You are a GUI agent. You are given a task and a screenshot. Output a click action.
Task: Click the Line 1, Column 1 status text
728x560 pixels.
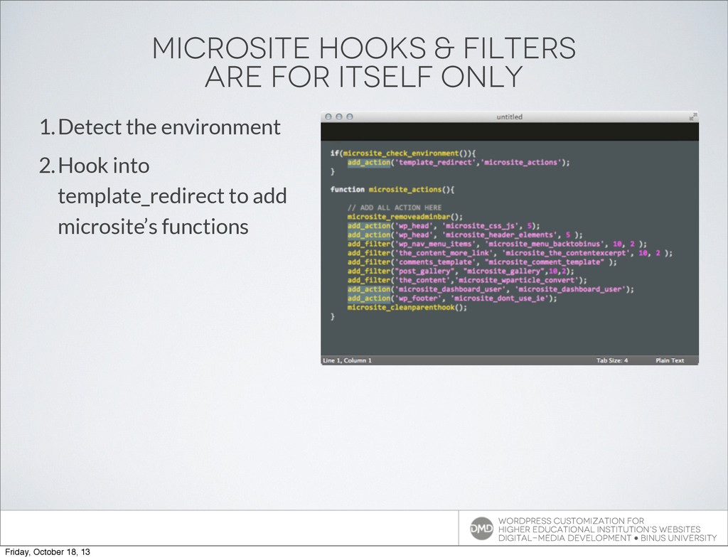[347, 360]
